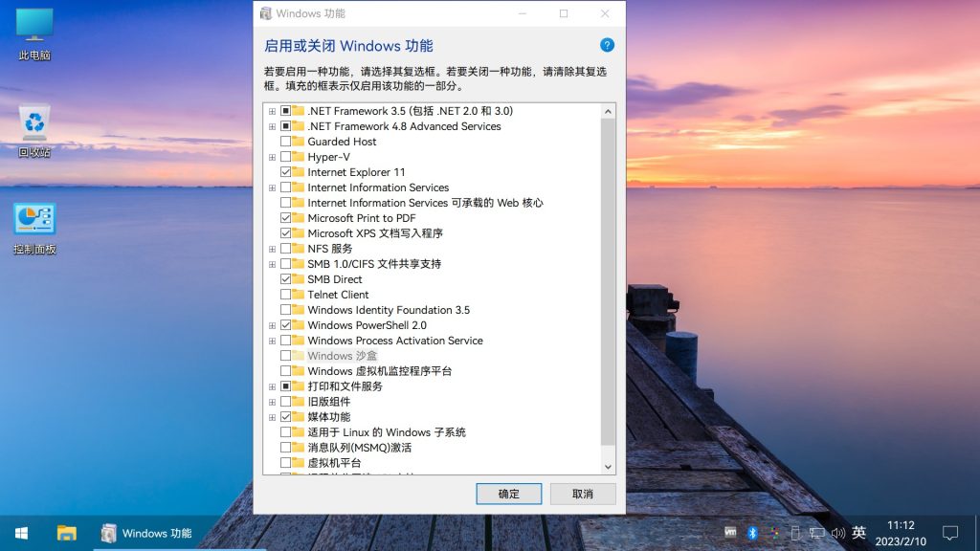Click the volume speaker tray icon
This screenshot has width=980, height=551.
[x=838, y=533]
